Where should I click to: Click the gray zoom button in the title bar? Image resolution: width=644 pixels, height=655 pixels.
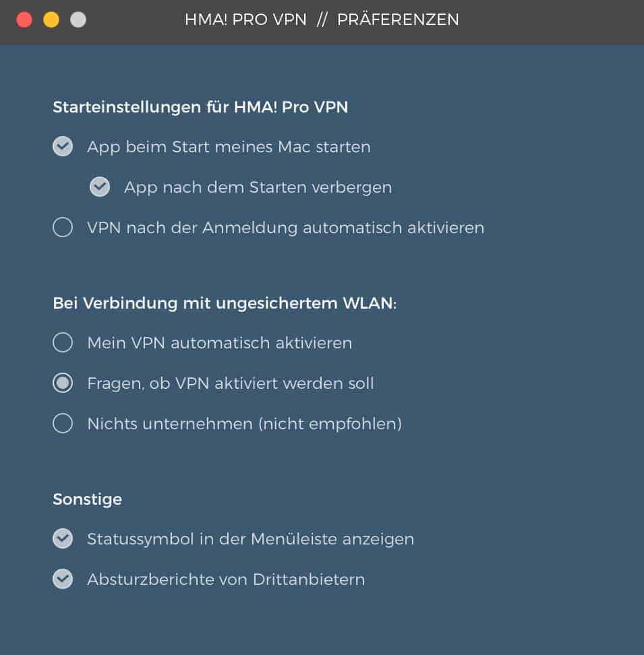(x=78, y=20)
